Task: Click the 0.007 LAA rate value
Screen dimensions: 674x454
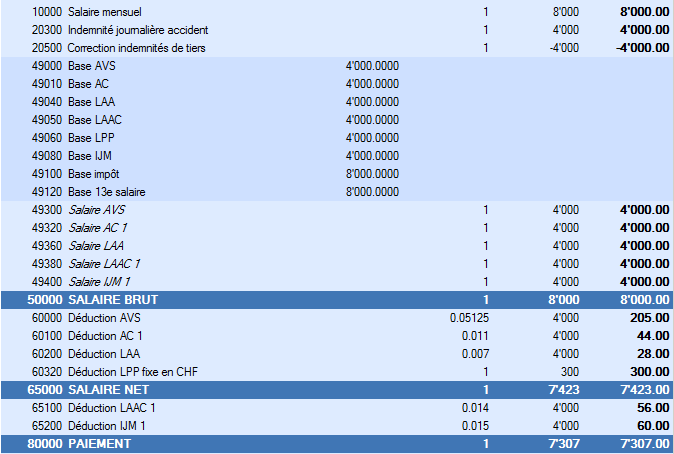Action: tap(475, 354)
